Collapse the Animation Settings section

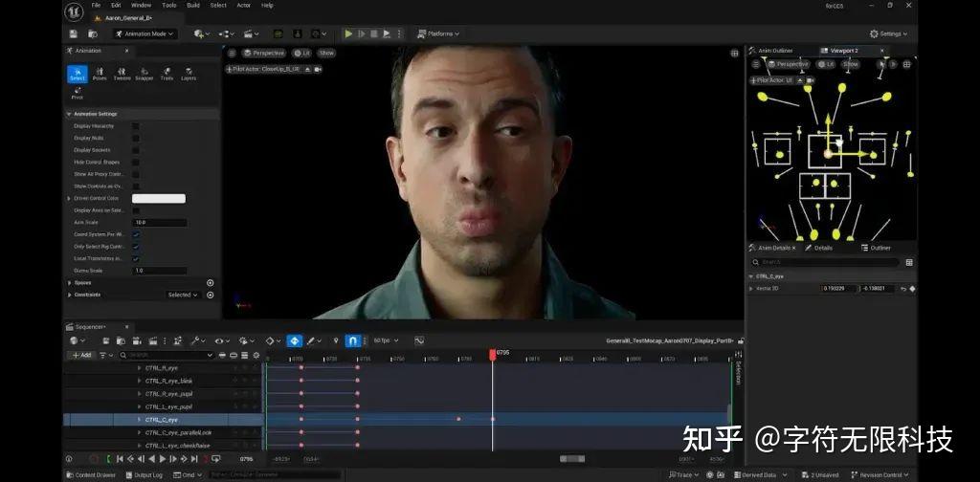point(69,114)
